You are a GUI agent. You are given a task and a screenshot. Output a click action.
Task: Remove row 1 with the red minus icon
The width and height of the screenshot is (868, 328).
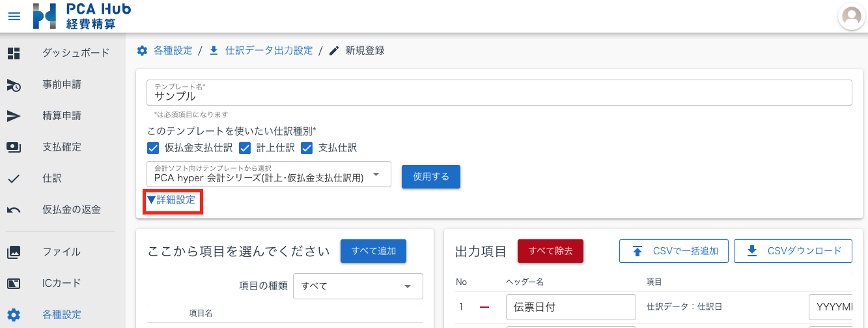click(x=484, y=307)
